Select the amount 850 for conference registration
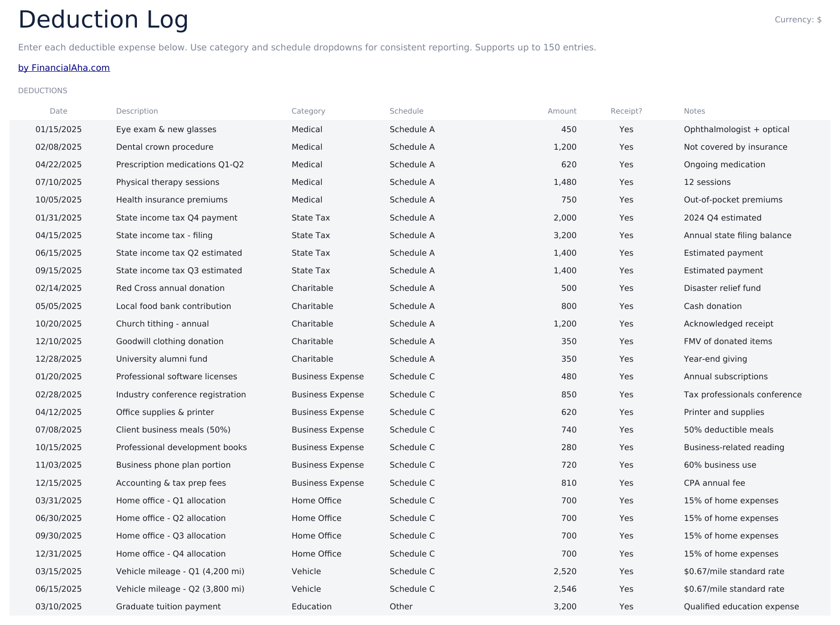This screenshot has width=840, height=625. coord(569,394)
